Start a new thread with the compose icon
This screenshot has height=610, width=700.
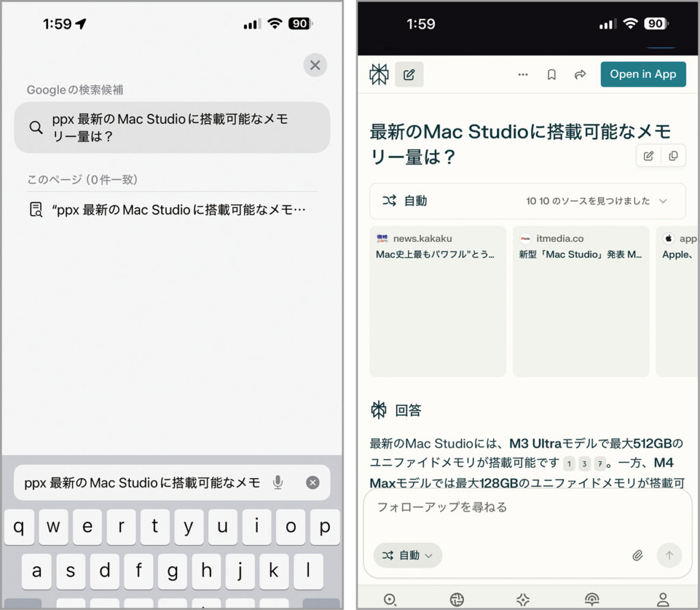(x=409, y=74)
